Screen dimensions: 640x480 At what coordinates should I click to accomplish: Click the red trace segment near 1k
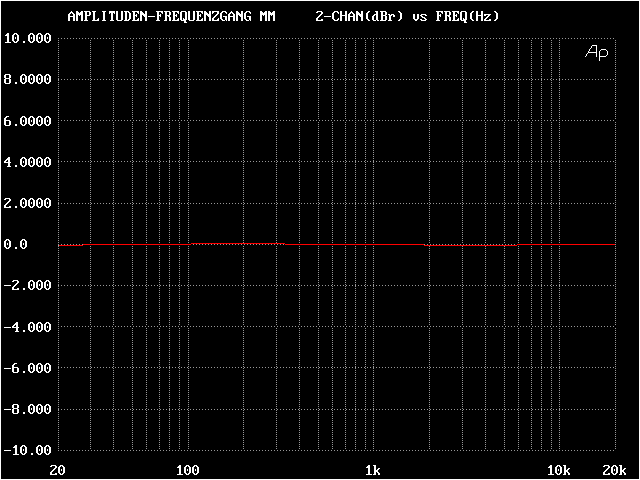tap(355, 244)
